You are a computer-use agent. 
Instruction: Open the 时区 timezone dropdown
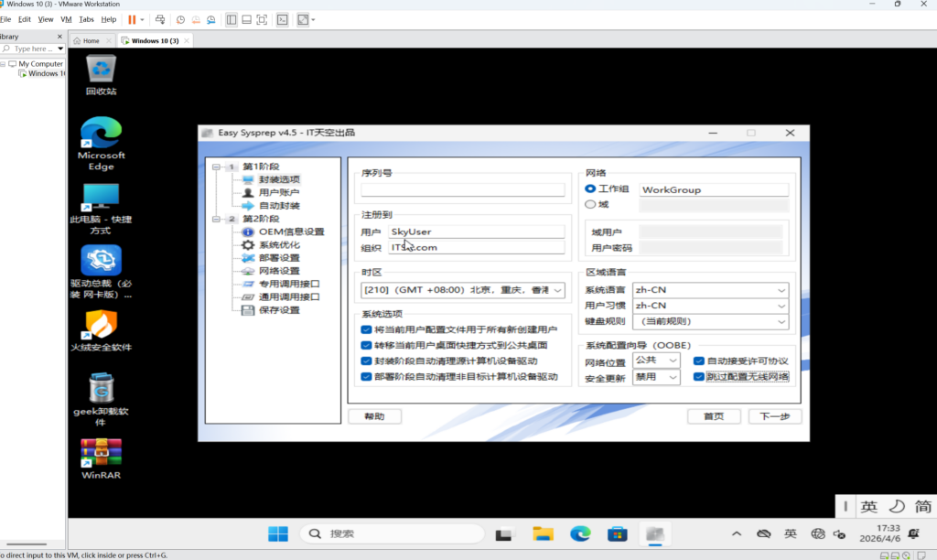pyautogui.click(x=463, y=290)
